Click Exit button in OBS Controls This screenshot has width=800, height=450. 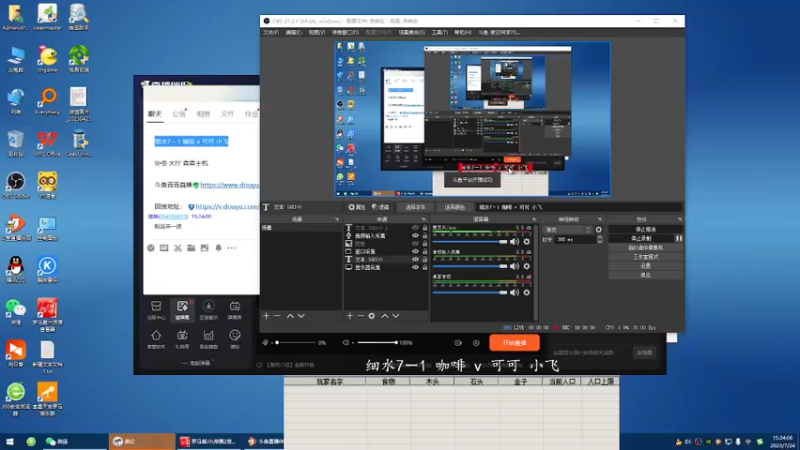645,275
